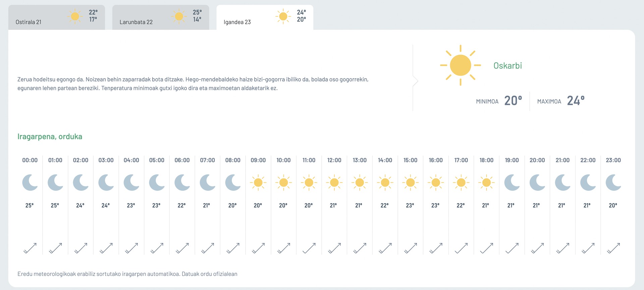The height and width of the screenshot is (290, 644).
Task: Click the sun icon for 09:00
Action: 258,182
